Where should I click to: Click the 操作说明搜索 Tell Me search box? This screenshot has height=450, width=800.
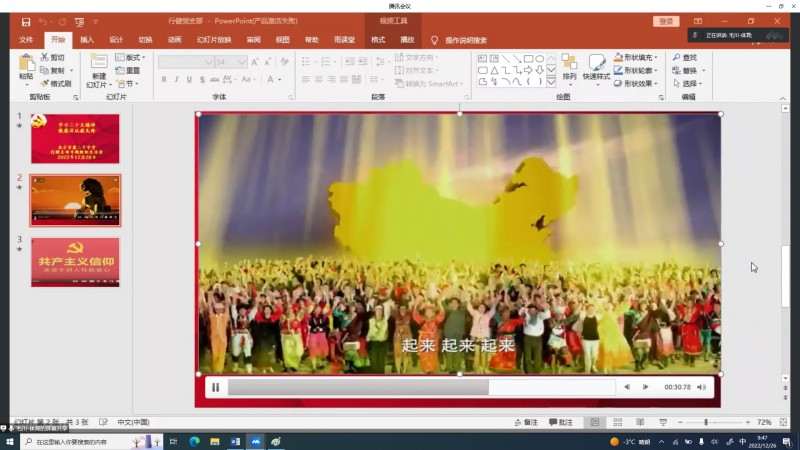coord(466,40)
